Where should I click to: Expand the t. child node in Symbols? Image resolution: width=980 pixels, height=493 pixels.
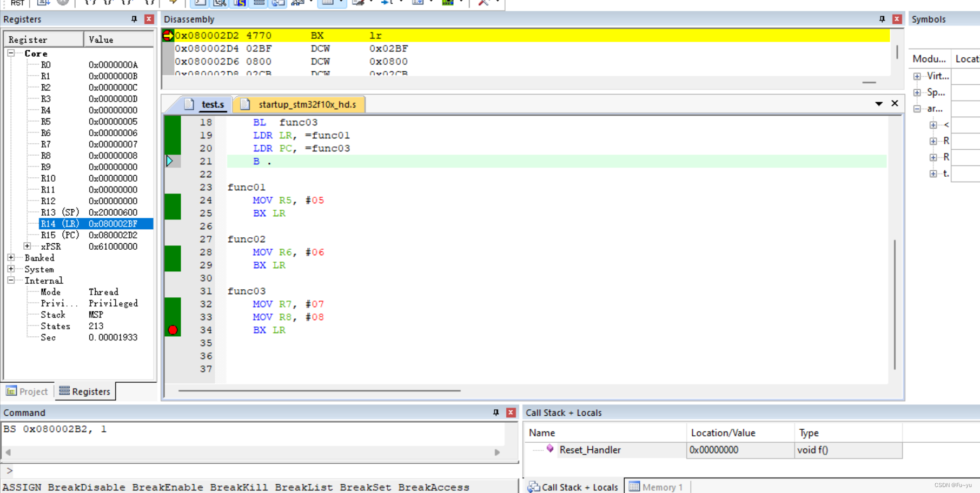(933, 174)
